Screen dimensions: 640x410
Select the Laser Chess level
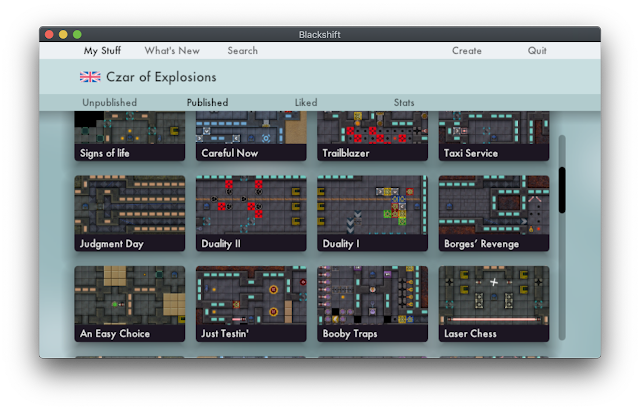point(494,304)
